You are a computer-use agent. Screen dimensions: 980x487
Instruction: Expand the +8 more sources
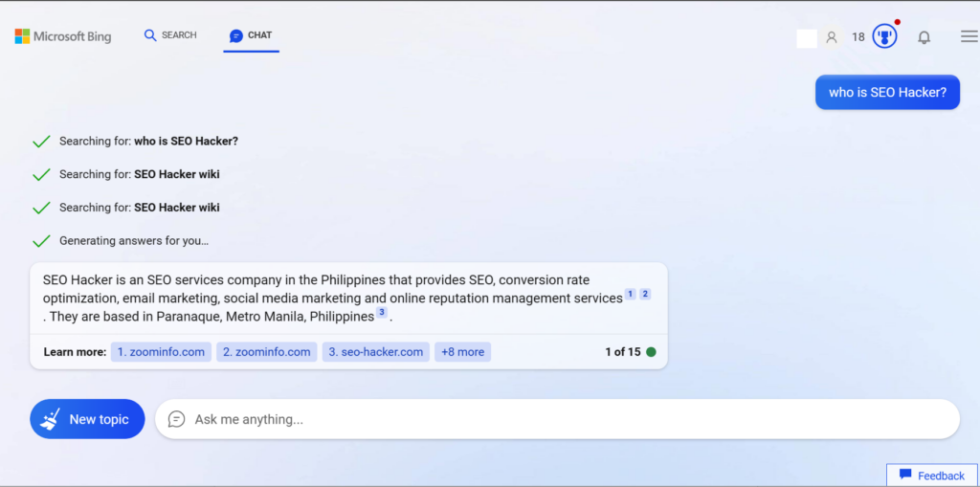pyautogui.click(x=462, y=352)
